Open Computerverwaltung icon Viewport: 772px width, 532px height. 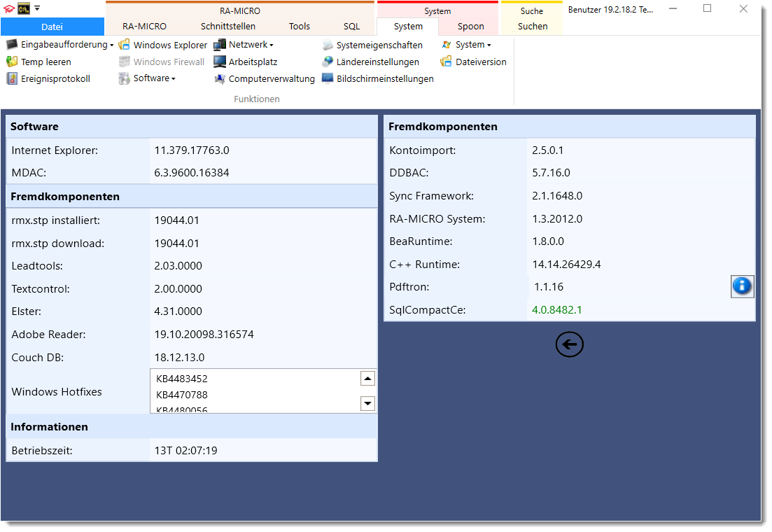coord(220,78)
